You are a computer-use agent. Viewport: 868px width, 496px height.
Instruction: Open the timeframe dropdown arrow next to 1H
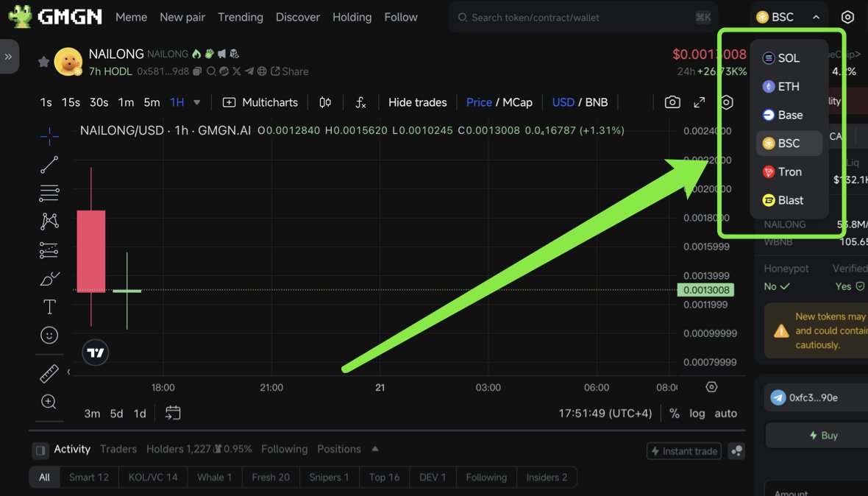197,102
